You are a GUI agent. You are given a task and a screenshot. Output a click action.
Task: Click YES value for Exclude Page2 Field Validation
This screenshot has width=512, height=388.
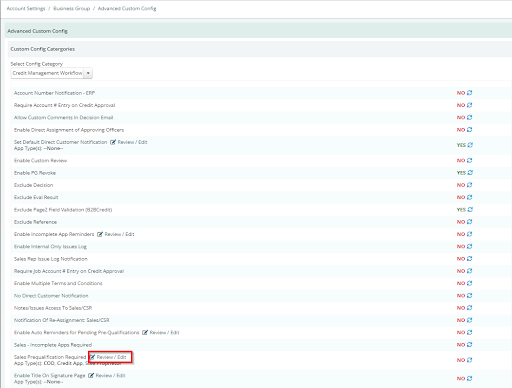[x=461, y=210]
